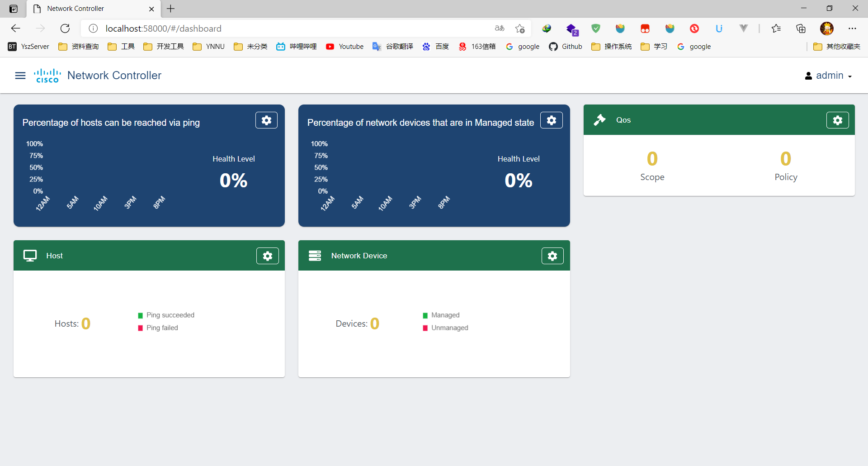Add this page to favorites star

pyautogui.click(x=520, y=29)
